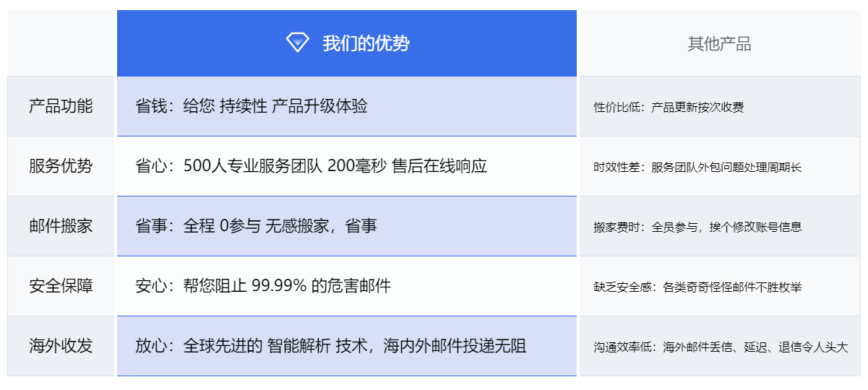
Task: Click the 搬家费时 全员参与 cell
Action: [x=697, y=227]
